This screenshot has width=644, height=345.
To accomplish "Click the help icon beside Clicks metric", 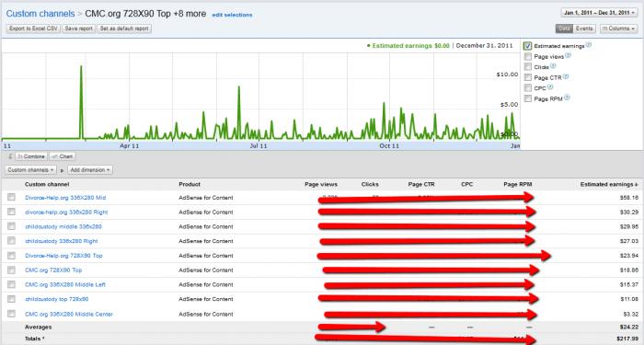I will [553, 65].
